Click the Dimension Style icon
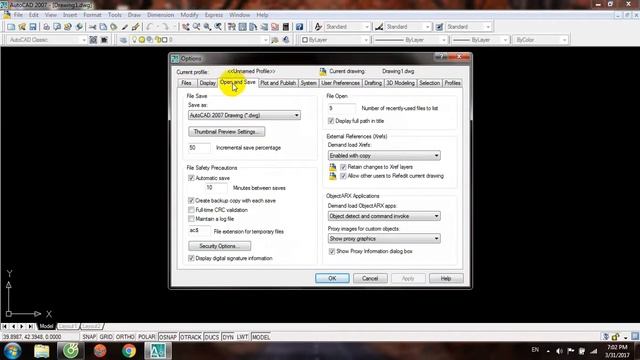Image resolution: width=640 pixels, height=360 pixels. (379, 27)
